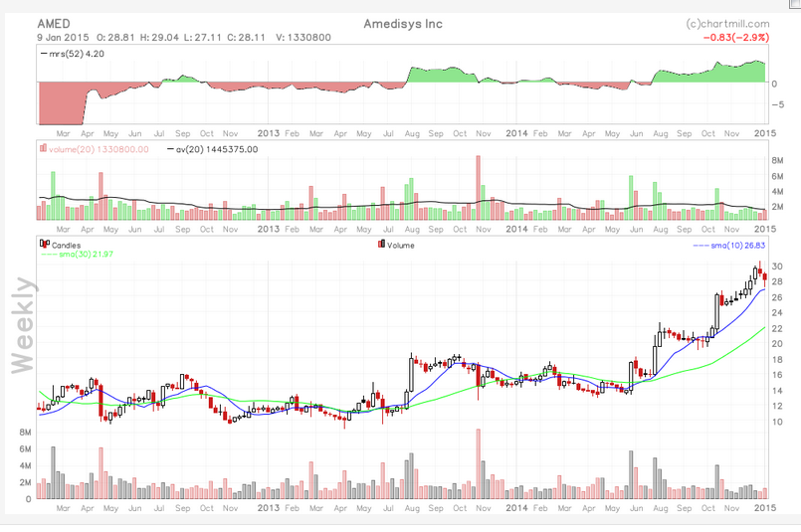801x532 pixels.
Task: Click the close price C: 28.11
Action: pos(246,37)
